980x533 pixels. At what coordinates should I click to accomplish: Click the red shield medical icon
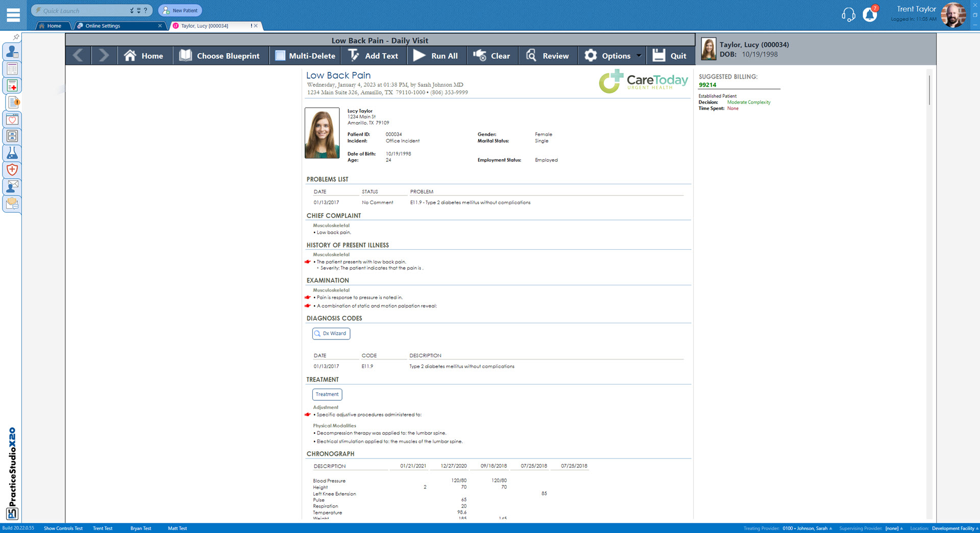point(12,170)
